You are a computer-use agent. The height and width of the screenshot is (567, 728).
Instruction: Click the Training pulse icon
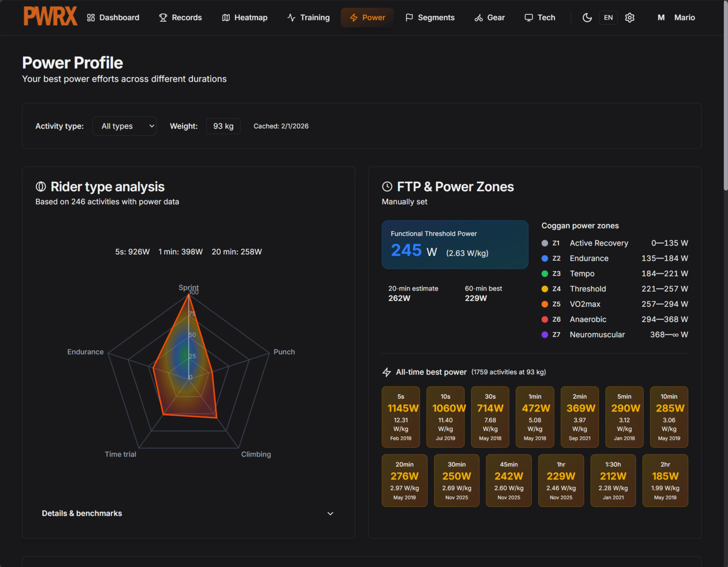pyautogui.click(x=291, y=17)
